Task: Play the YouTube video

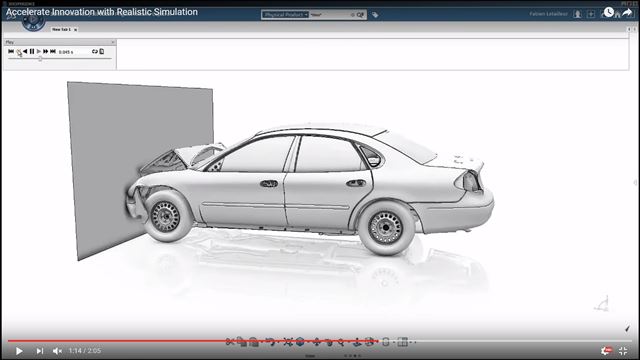Action: tap(19, 351)
